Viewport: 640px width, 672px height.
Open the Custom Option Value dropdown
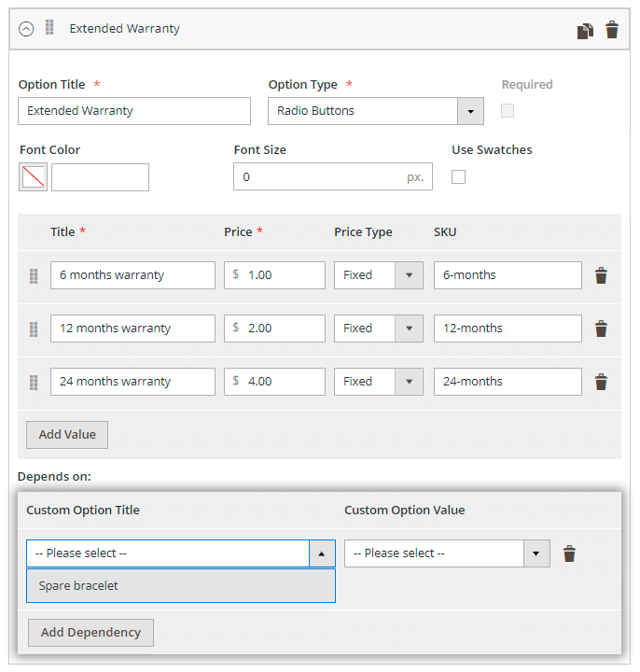coord(447,553)
